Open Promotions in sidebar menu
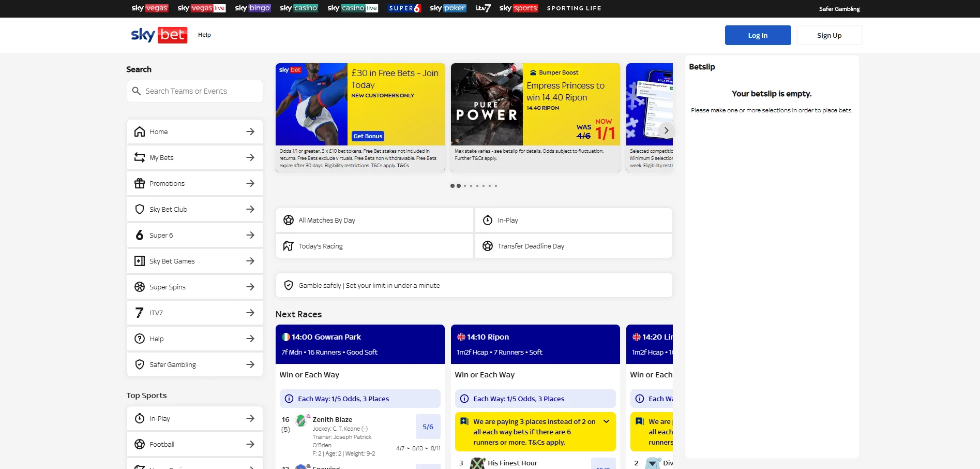The height and width of the screenshot is (469, 980). coord(195,183)
